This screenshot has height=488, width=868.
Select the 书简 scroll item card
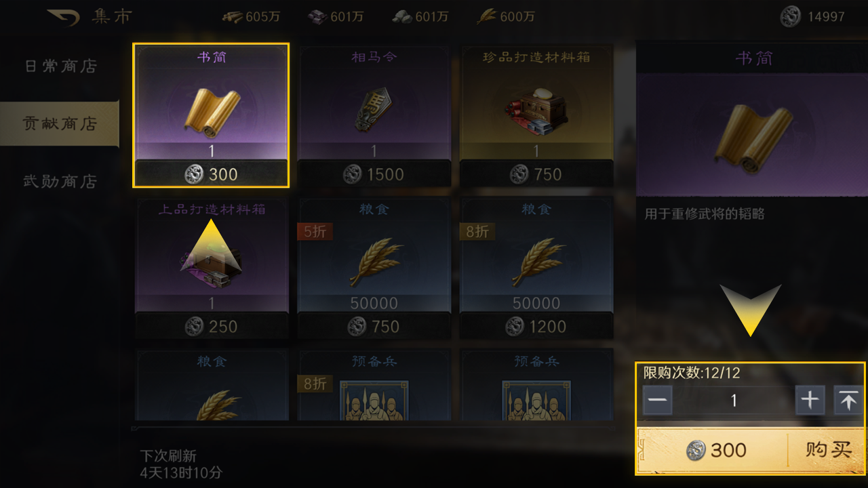[211, 115]
